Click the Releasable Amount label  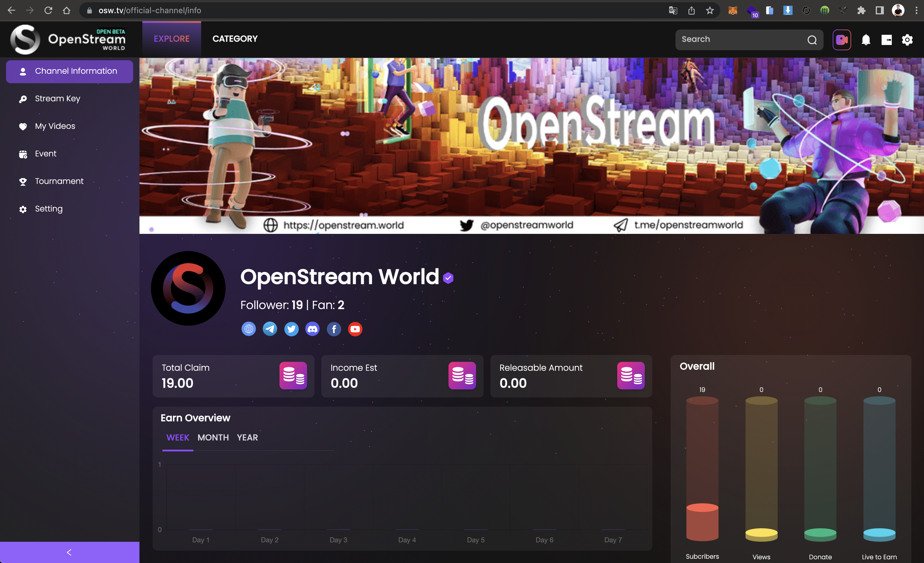click(x=541, y=368)
